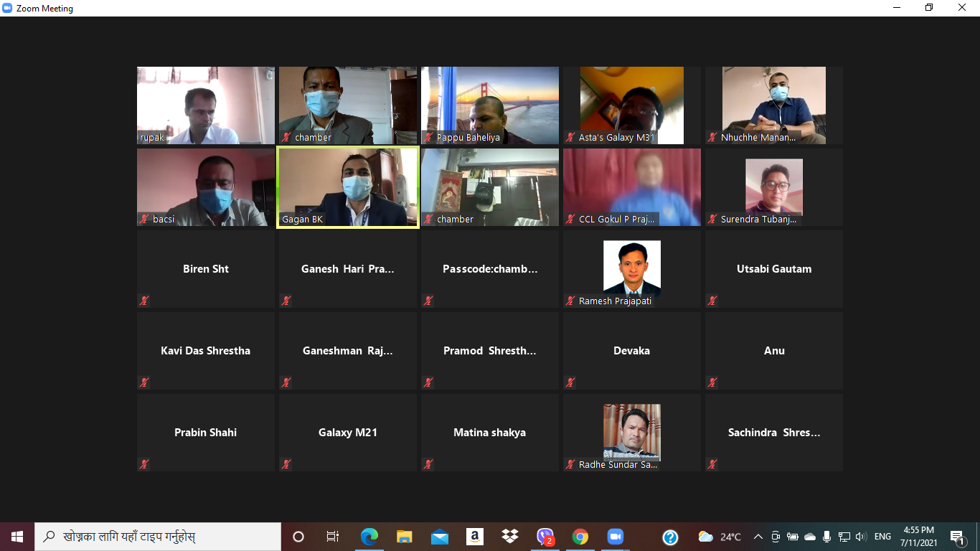Click the Zoom icon in taskbar

(x=615, y=537)
